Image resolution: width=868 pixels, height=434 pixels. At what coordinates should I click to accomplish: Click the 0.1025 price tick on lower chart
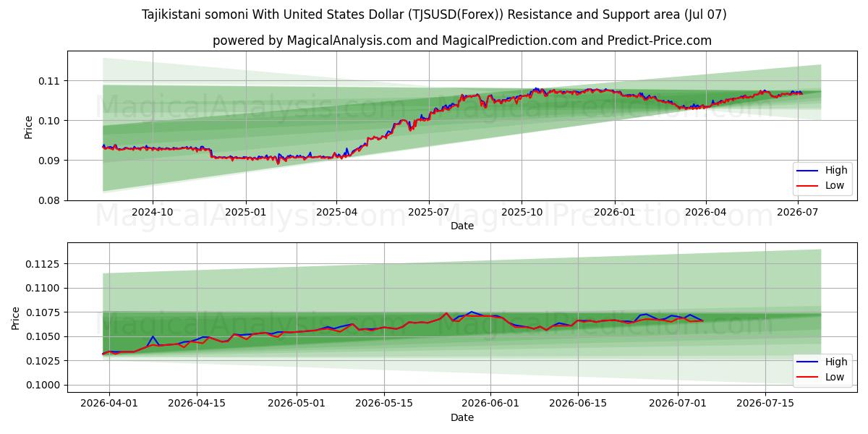coord(45,361)
